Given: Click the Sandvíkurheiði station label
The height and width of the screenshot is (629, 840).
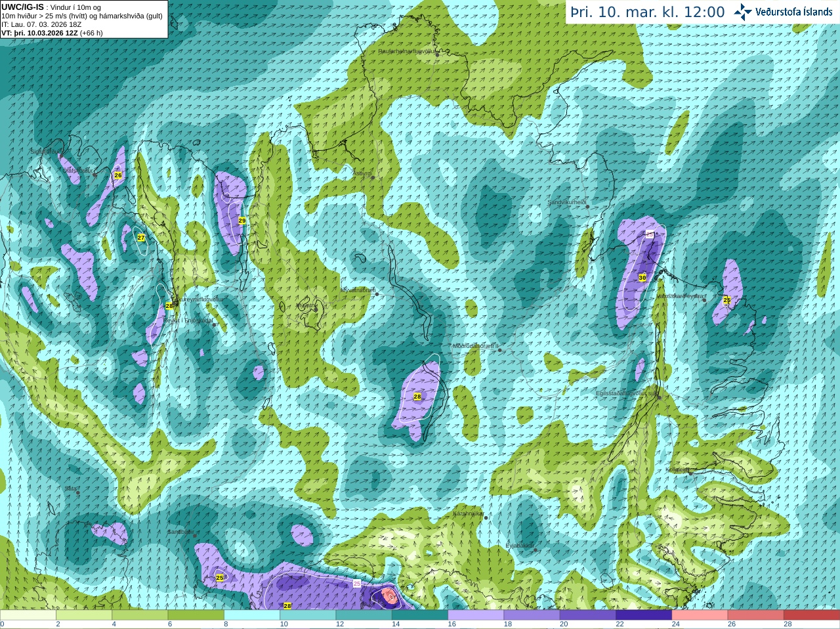Looking at the screenshot, I should tap(567, 203).
